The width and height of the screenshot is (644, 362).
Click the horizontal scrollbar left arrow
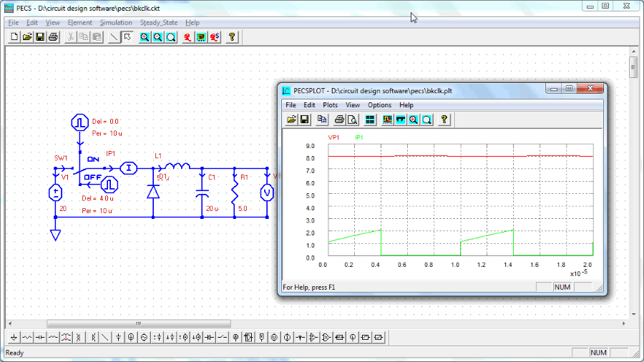(x=10, y=323)
